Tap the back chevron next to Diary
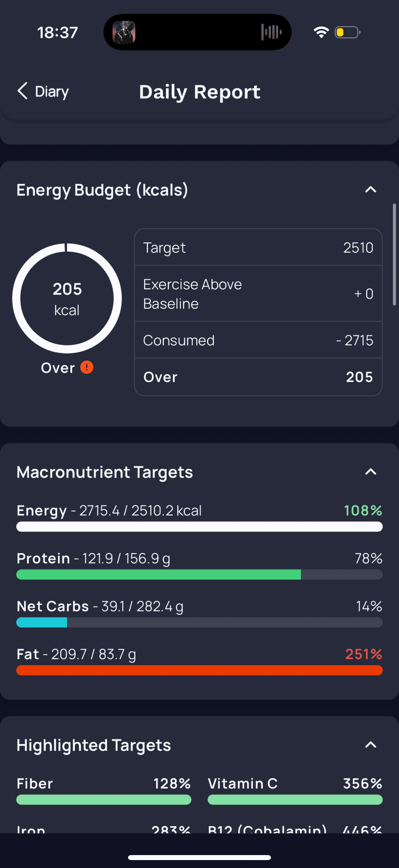 click(22, 91)
